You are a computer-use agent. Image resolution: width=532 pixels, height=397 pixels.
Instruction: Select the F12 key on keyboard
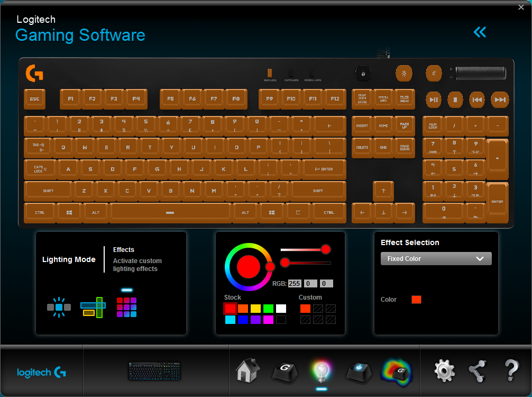tap(335, 99)
